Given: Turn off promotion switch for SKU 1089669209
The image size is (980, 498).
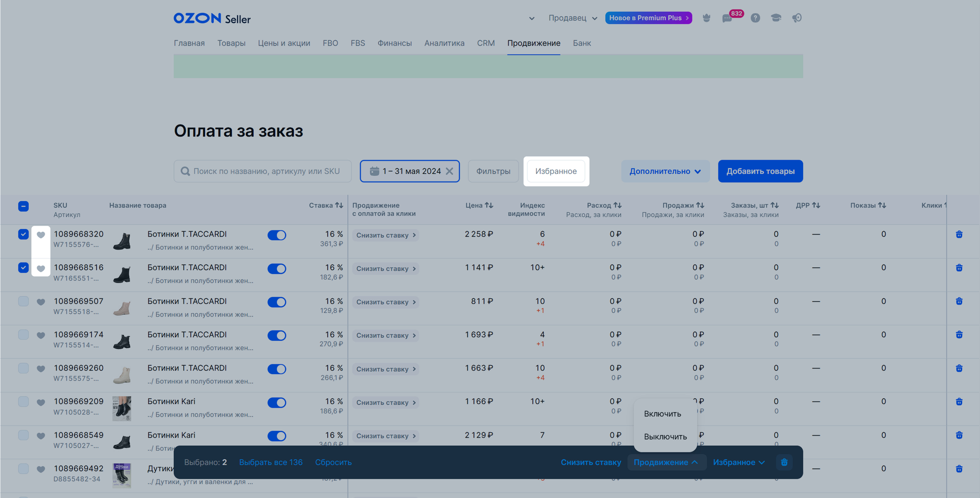Looking at the screenshot, I should click(x=277, y=403).
